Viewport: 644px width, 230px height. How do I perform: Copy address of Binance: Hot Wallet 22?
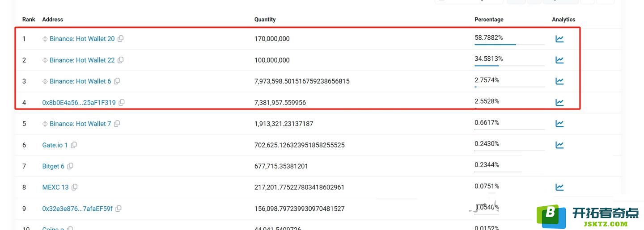pos(121,60)
